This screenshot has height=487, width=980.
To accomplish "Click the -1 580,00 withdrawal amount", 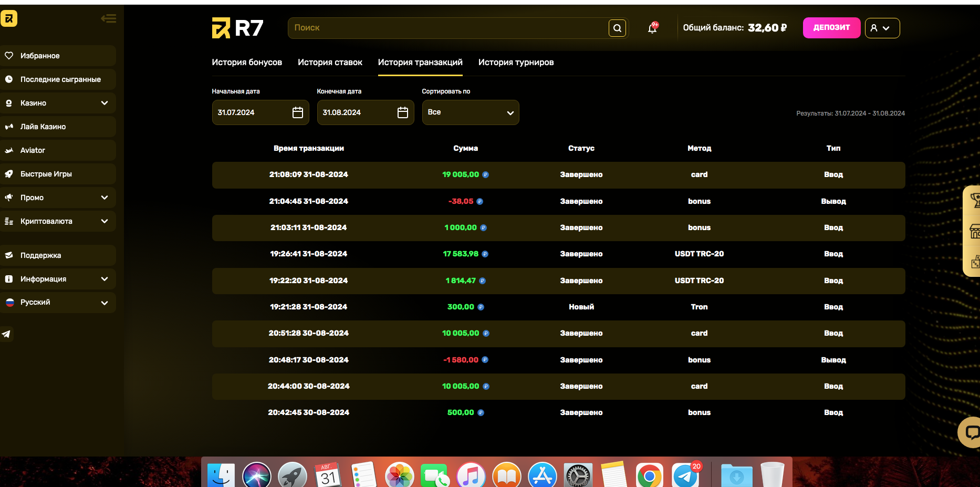I will coord(461,360).
